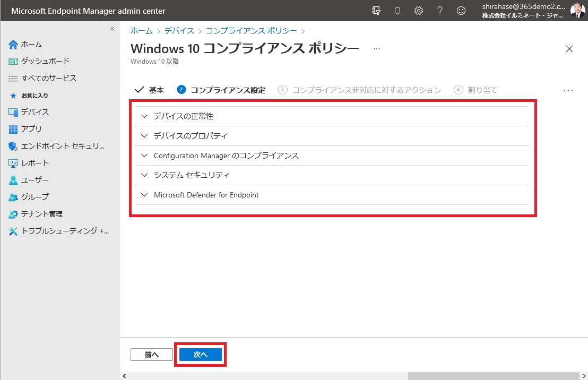Click the Dashboard chart icon
The image size is (588, 380).
point(13,61)
